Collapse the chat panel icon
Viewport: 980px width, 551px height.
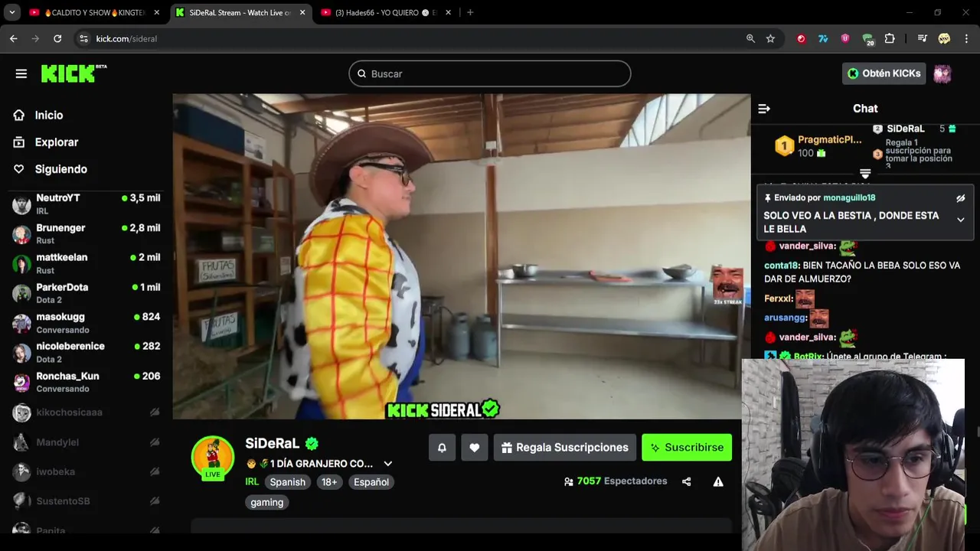[x=763, y=109]
